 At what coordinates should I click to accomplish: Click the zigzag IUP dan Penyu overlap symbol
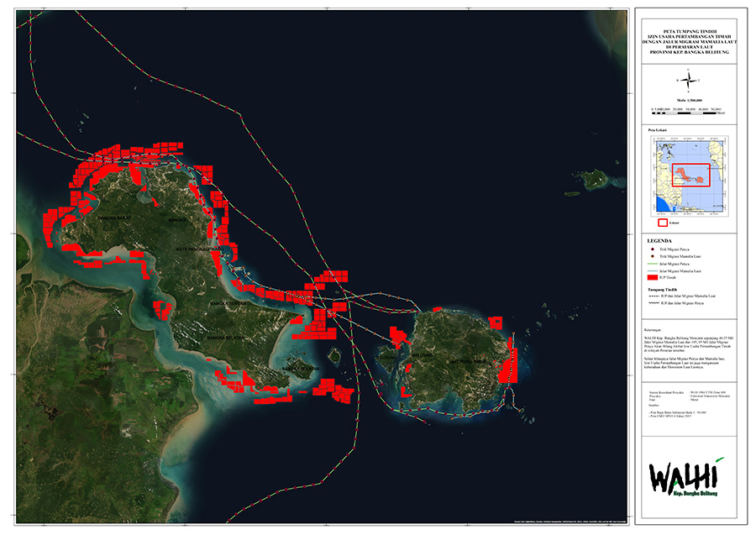[654, 303]
